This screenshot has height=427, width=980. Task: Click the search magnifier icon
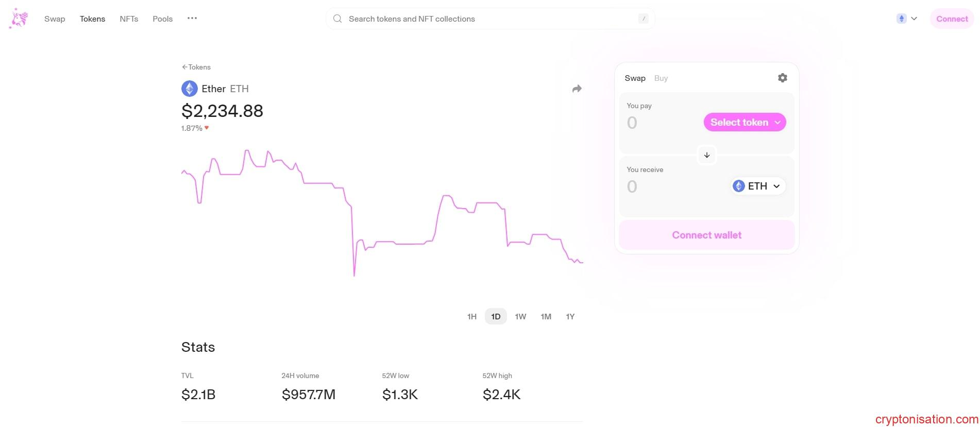coord(337,19)
